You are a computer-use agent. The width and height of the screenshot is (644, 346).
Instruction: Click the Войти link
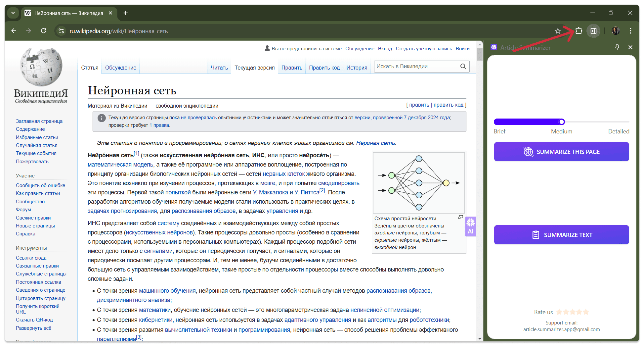click(x=462, y=49)
